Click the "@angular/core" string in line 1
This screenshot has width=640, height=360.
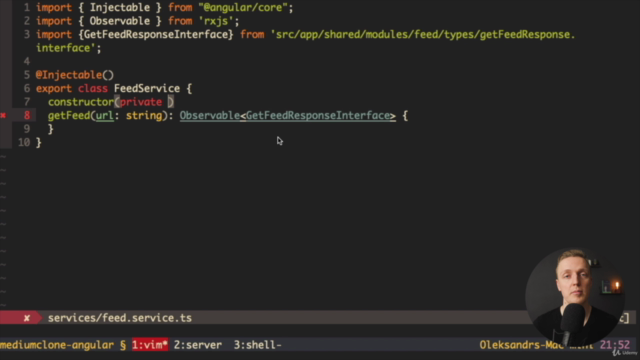click(242, 8)
